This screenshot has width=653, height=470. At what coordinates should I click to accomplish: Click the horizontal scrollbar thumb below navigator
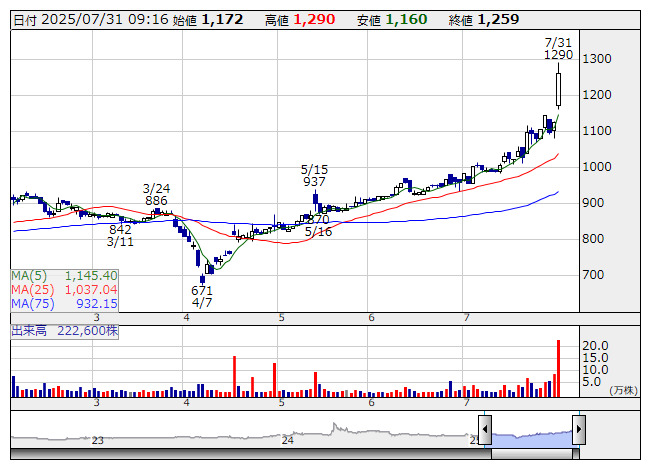point(531,453)
